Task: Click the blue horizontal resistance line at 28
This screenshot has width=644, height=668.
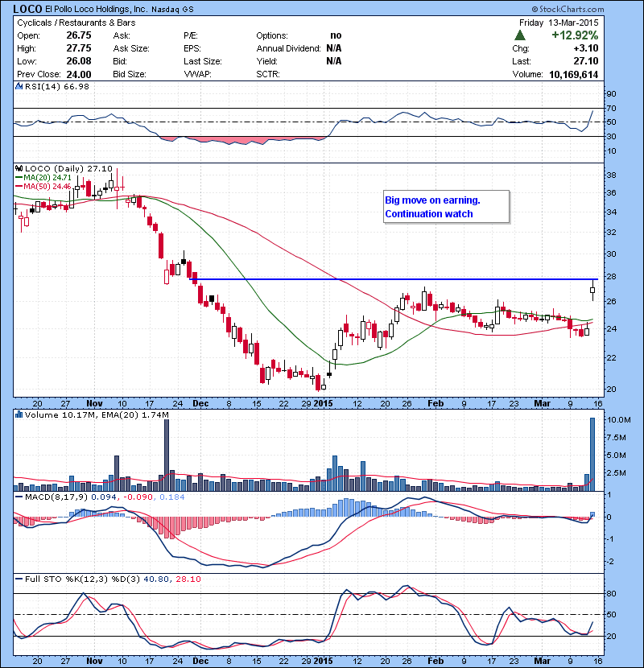Action: (x=394, y=279)
